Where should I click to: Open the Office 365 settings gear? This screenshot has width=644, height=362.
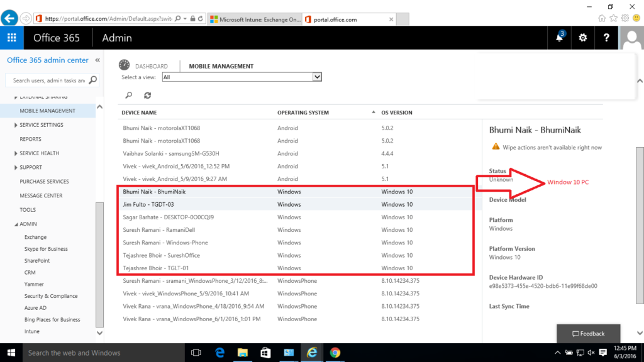point(582,38)
